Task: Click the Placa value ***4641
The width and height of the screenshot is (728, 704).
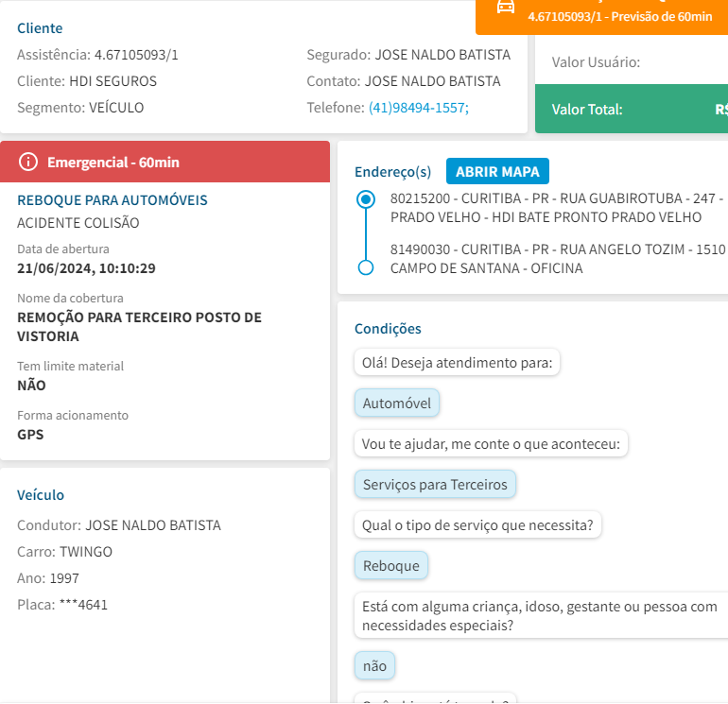Action: point(83,605)
